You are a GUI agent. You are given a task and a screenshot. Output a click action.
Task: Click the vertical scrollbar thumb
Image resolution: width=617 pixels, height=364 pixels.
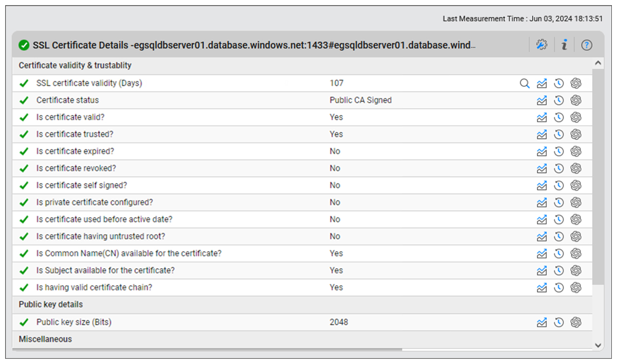[x=598, y=175]
